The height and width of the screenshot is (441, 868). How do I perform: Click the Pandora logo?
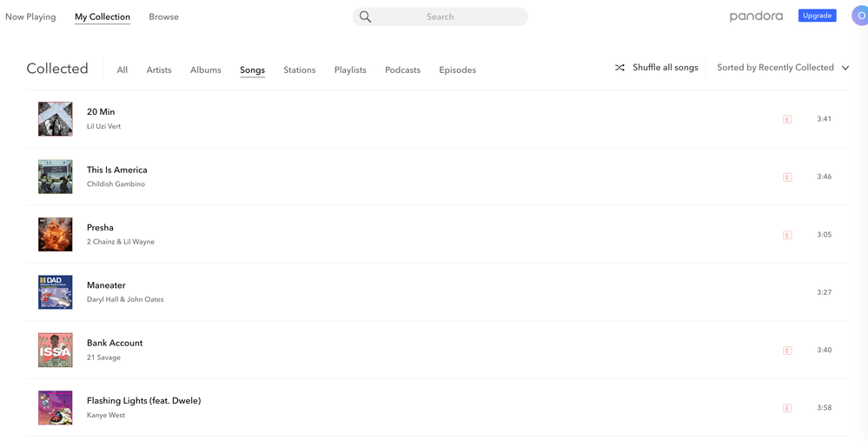[756, 16]
